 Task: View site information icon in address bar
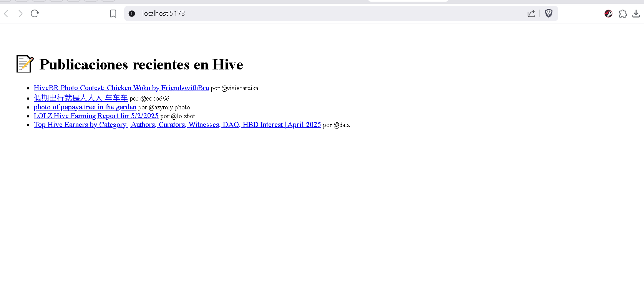tap(132, 14)
